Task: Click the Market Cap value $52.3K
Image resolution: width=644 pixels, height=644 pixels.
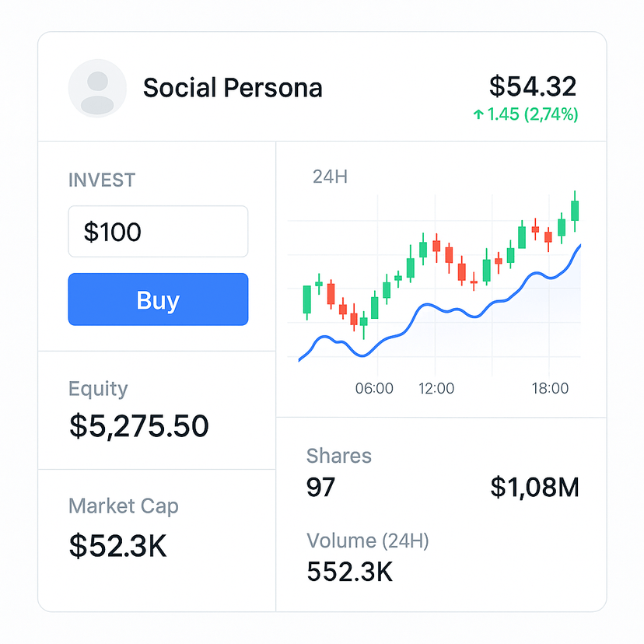Action: click(x=118, y=546)
